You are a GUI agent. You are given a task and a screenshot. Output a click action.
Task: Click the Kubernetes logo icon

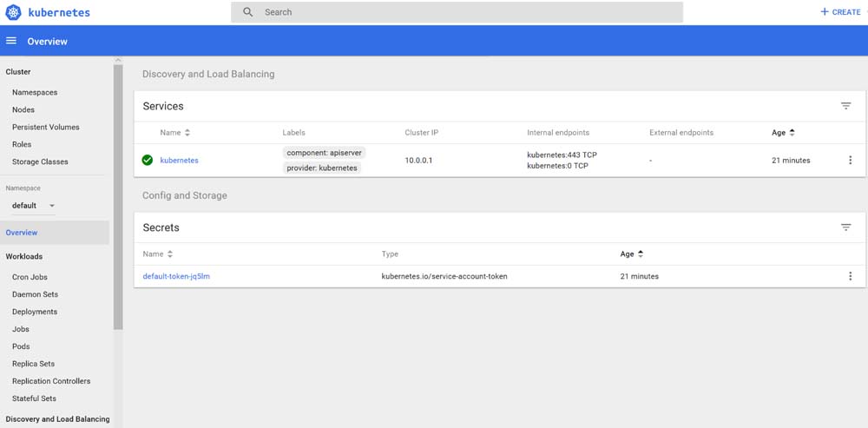coord(14,12)
